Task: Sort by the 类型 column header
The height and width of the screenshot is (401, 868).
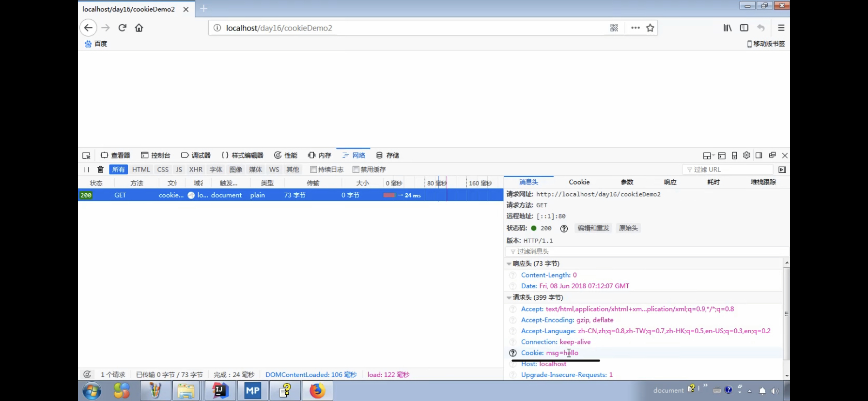Action: (267, 183)
